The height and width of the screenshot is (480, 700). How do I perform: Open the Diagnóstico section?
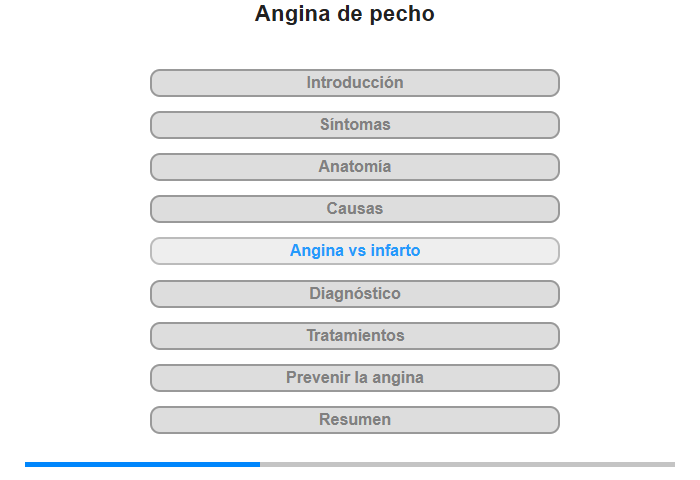pyautogui.click(x=355, y=294)
